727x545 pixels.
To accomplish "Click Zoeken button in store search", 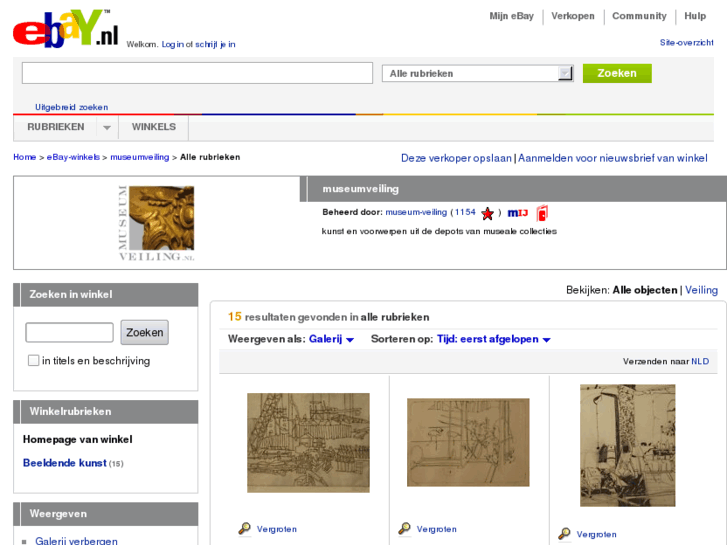I will pos(145,333).
